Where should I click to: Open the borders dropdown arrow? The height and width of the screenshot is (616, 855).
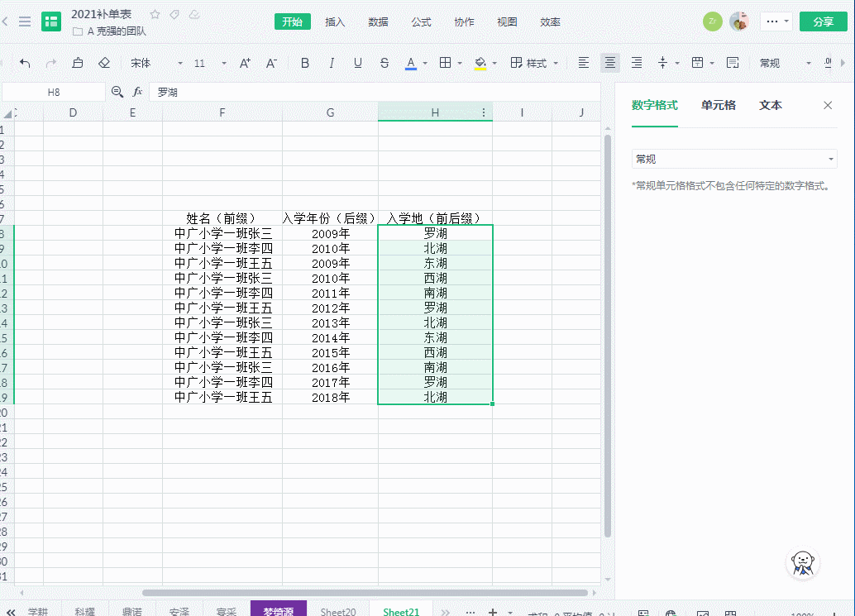click(x=460, y=63)
